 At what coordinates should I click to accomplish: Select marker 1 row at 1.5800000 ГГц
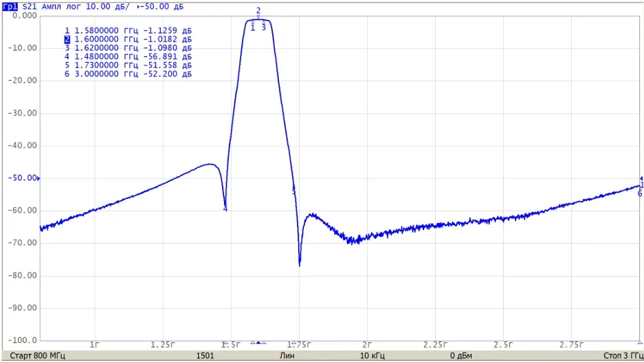tap(128, 30)
